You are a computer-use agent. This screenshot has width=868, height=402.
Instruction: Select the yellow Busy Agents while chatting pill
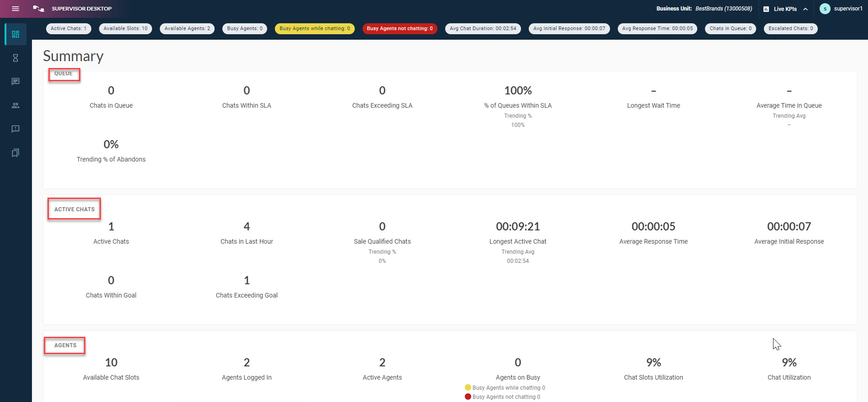coord(315,28)
